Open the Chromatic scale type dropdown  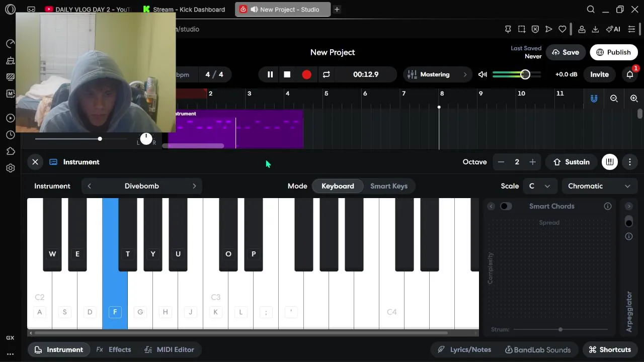[x=599, y=186]
